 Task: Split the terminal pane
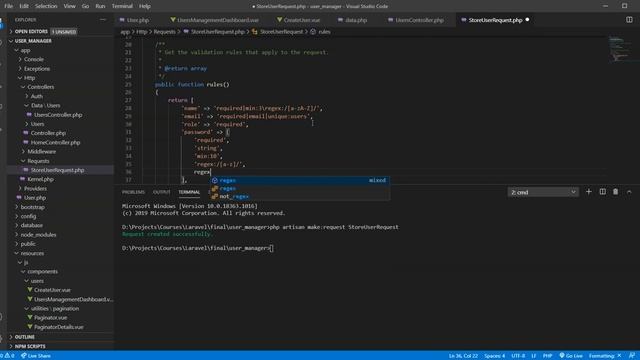click(x=602, y=192)
